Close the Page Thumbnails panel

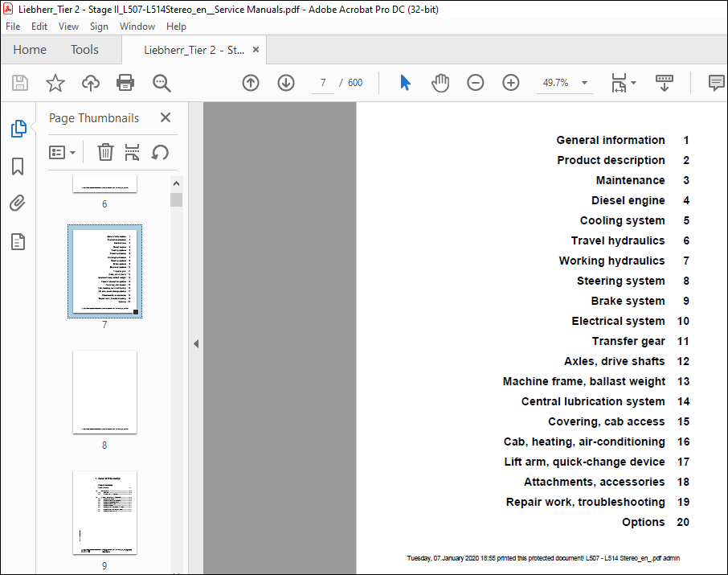click(x=166, y=117)
